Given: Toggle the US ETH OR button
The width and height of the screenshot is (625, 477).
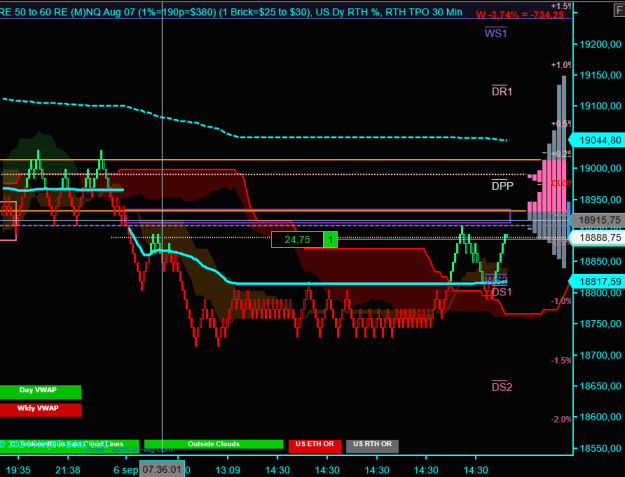Looking at the screenshot, I should [x=314, y=446].
